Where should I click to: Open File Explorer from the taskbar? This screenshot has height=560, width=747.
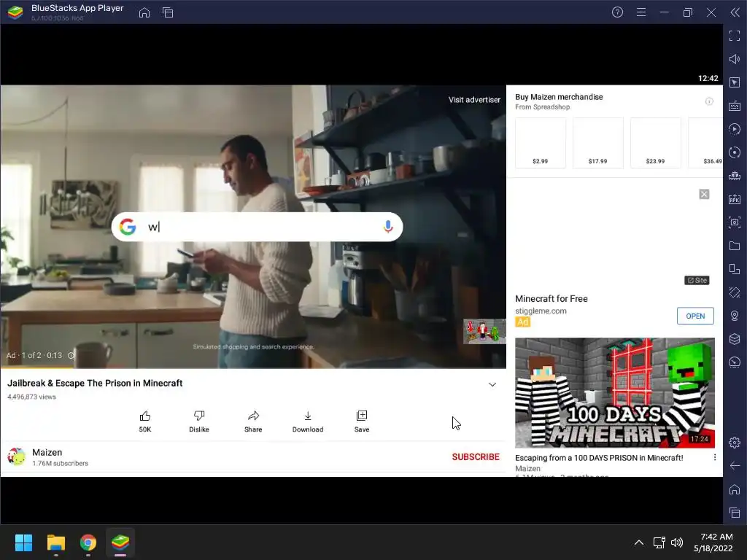pos(55,542)
